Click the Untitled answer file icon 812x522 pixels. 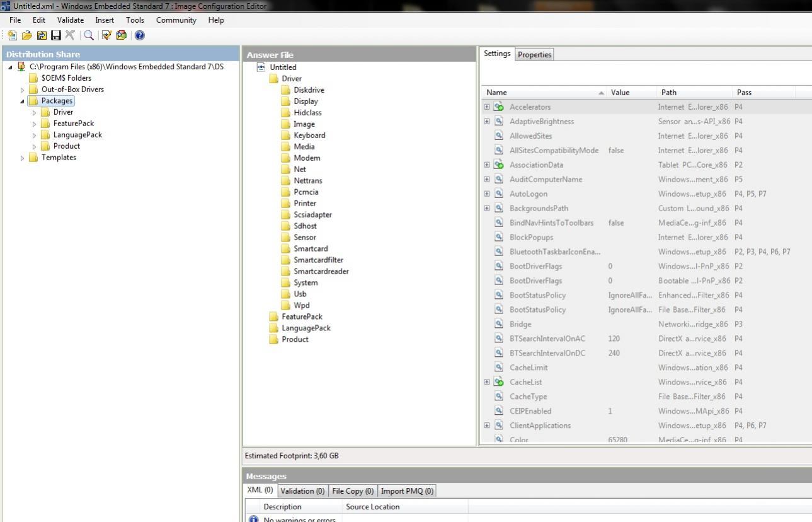(261, 67)
